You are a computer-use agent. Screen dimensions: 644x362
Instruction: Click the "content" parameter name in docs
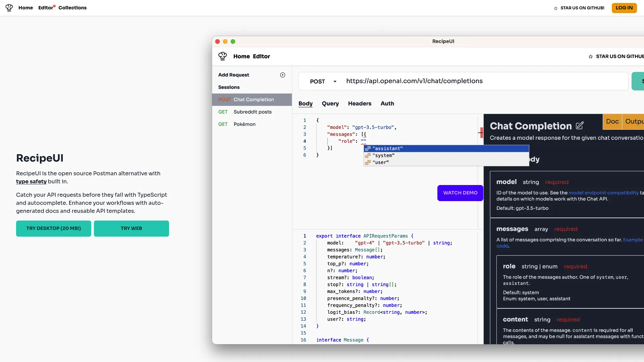coord(515,319)
